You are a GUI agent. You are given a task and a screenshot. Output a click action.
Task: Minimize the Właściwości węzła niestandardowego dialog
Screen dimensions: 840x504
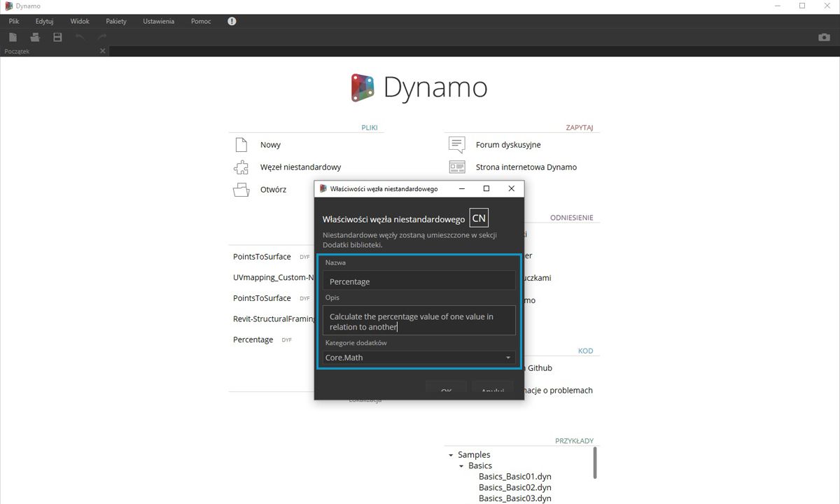462,188
